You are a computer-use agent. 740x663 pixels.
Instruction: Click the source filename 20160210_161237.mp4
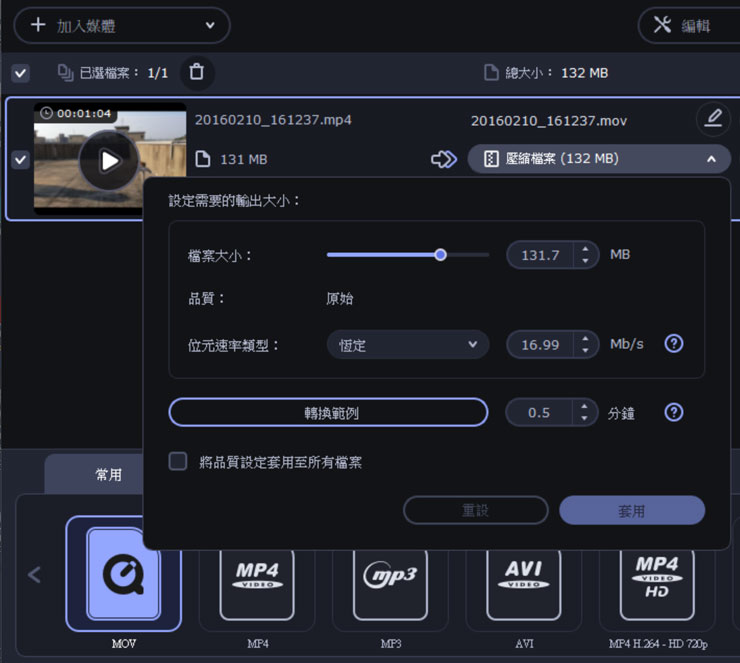[x=273, y=120]
